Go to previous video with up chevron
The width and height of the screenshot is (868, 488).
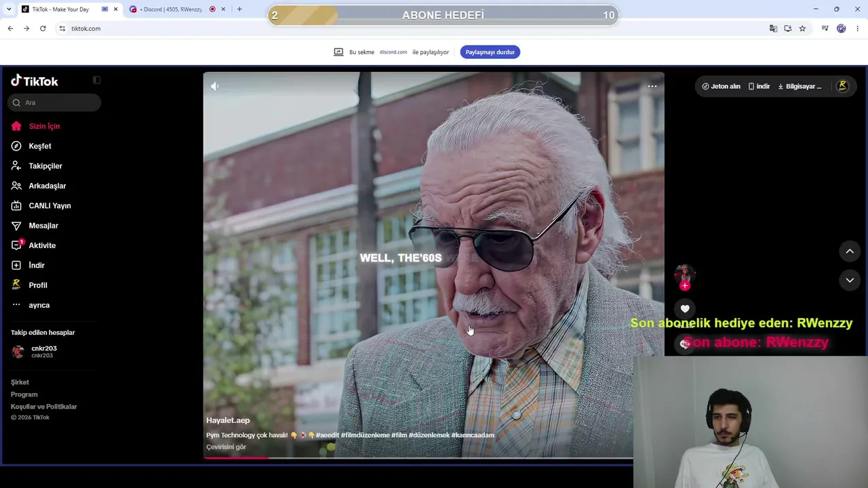[850, 251]
